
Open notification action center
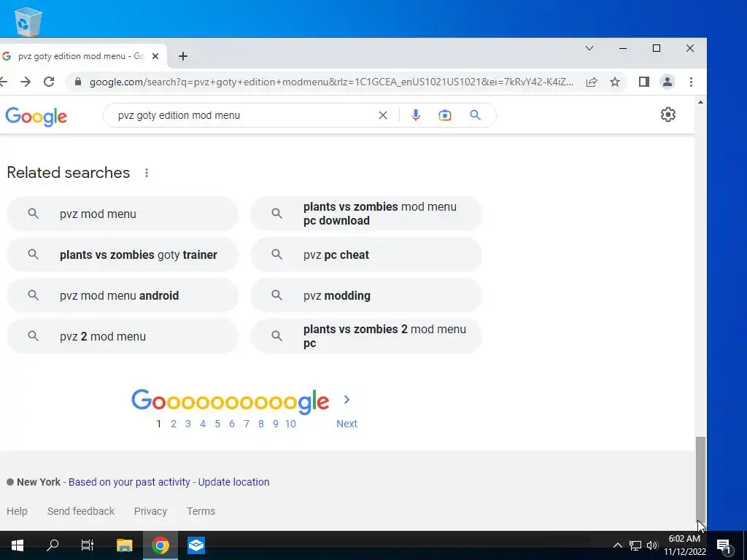click(x=724, y=545)
